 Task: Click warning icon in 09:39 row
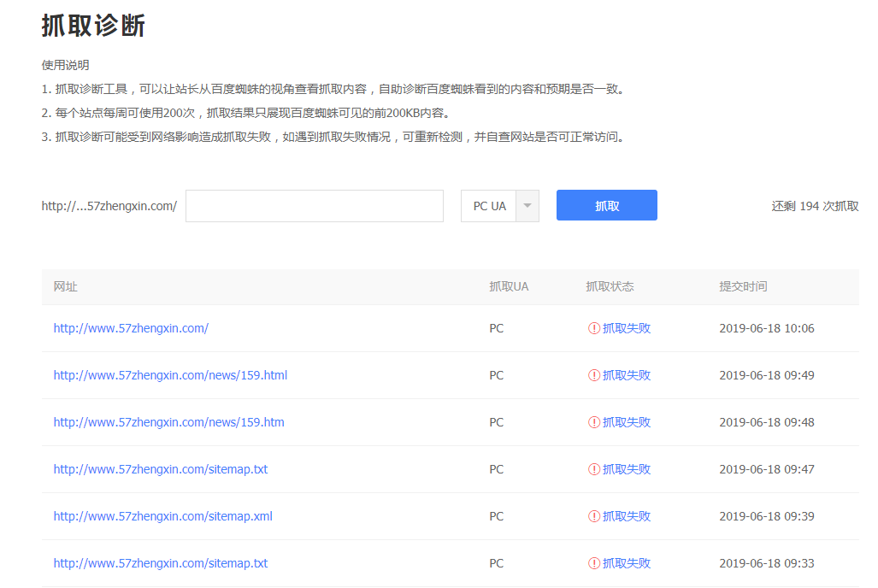[x=593, y=516]
